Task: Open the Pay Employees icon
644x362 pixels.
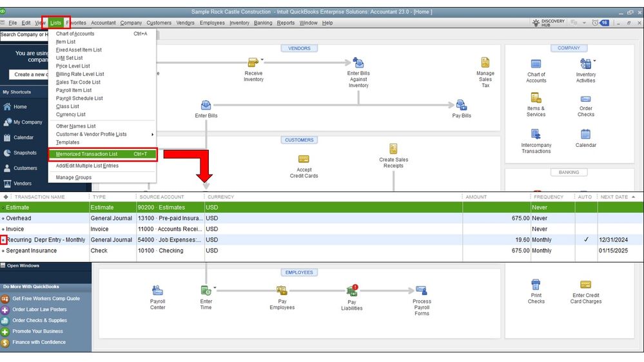Action: click(x=282, y=291)
